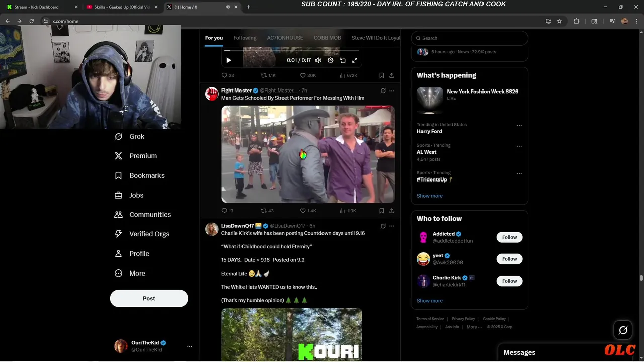
Task: Play the 0:17 video
Action: point(229,60)
